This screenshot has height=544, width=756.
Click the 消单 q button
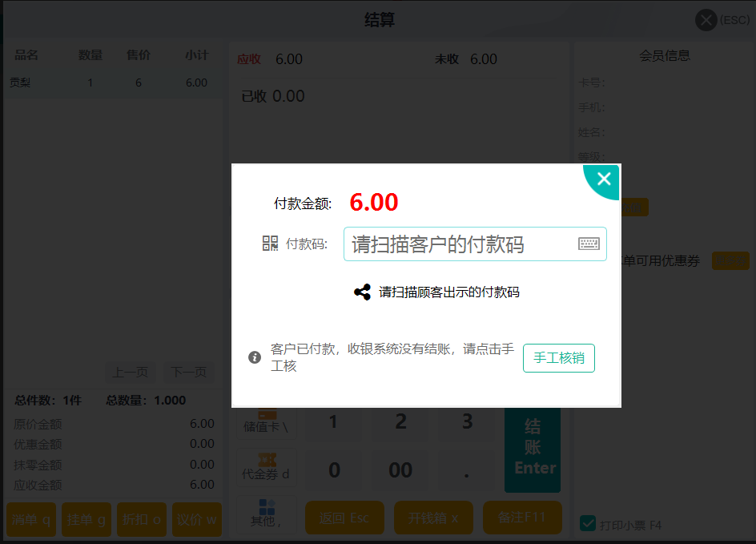[x=31, y=519]
